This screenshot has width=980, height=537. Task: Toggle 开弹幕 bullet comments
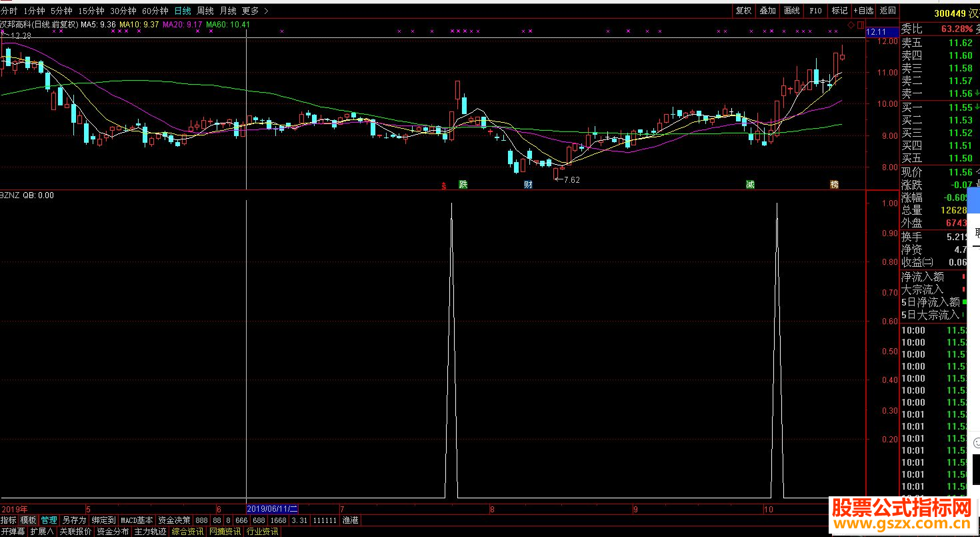[13, 532]
